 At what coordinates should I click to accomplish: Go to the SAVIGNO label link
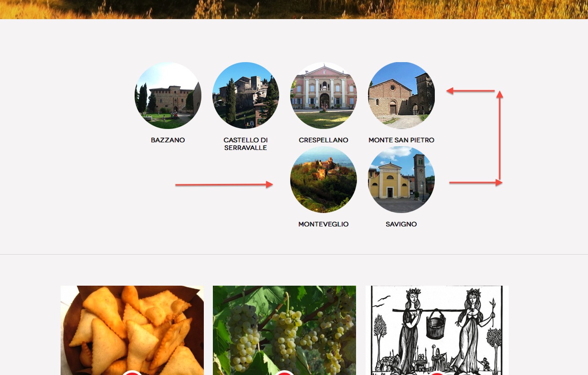click(x=401, y=224)
